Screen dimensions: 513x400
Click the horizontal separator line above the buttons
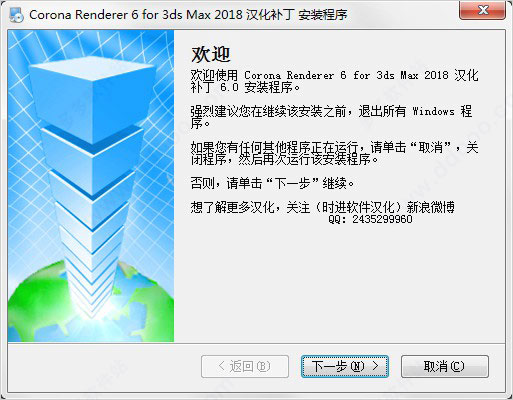pos(257,343)
